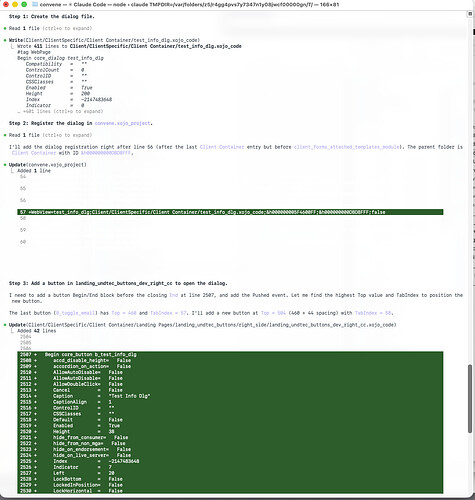Click 'client_forms_attached_templates_module' highlighted name
This screenshot has height=500, width=475.
click(346, 147)
